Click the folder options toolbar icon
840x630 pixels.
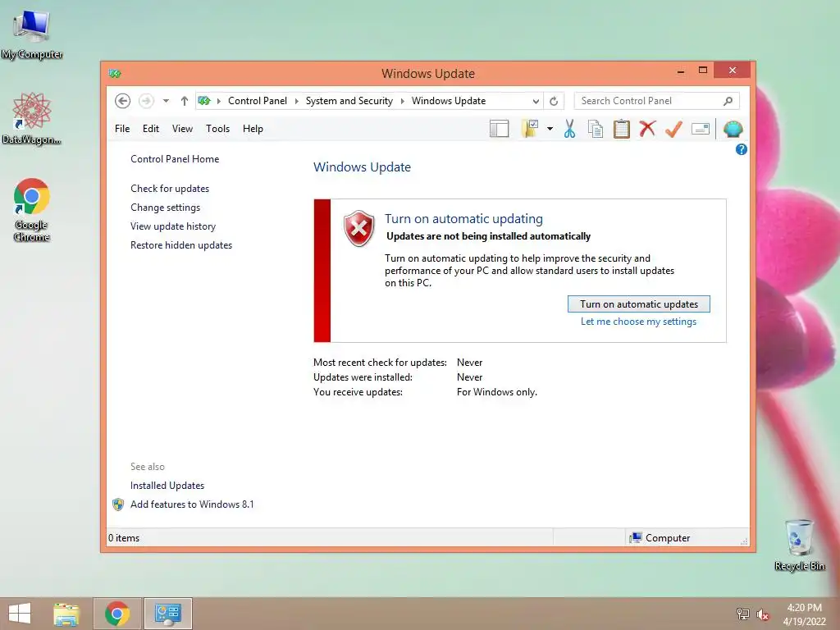pyautogui.click(x=530, y=129)
